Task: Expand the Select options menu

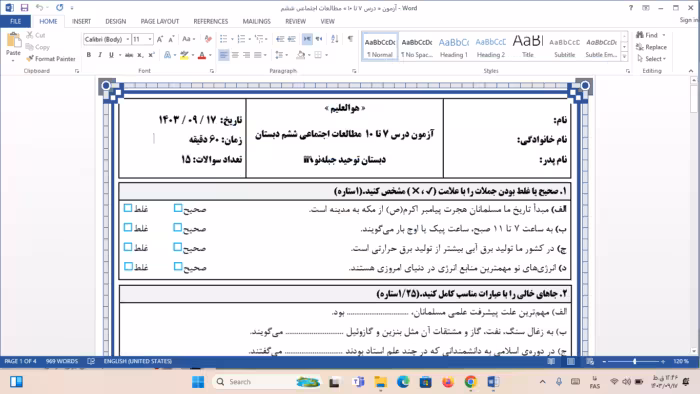Action: coord(652,58)
